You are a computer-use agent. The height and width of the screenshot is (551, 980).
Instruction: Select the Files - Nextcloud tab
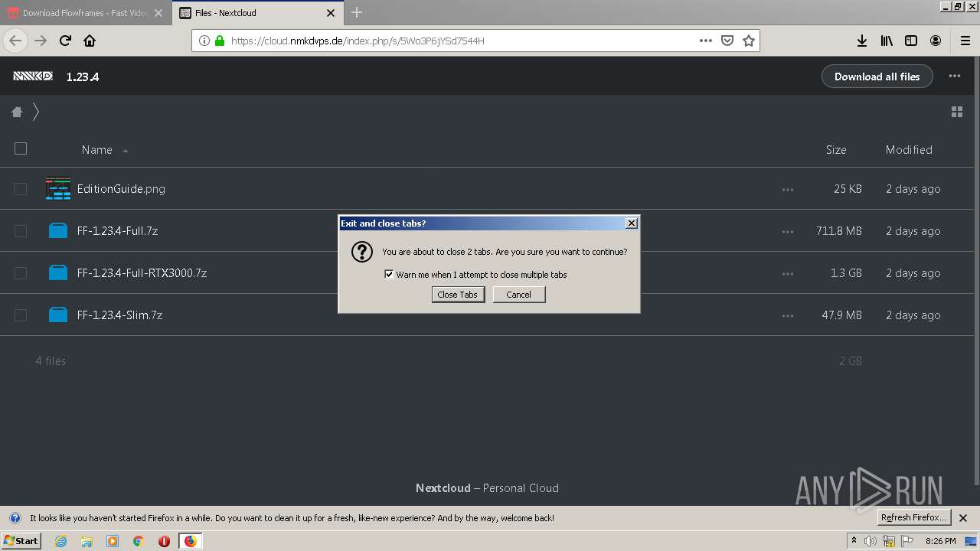point(256,13)
